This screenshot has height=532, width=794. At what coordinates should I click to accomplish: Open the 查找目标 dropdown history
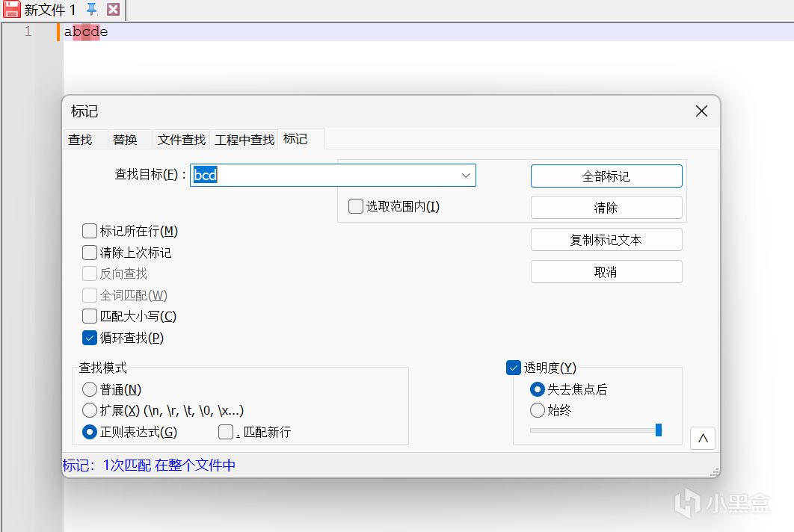pyautogui.click(x=466, y=176)
